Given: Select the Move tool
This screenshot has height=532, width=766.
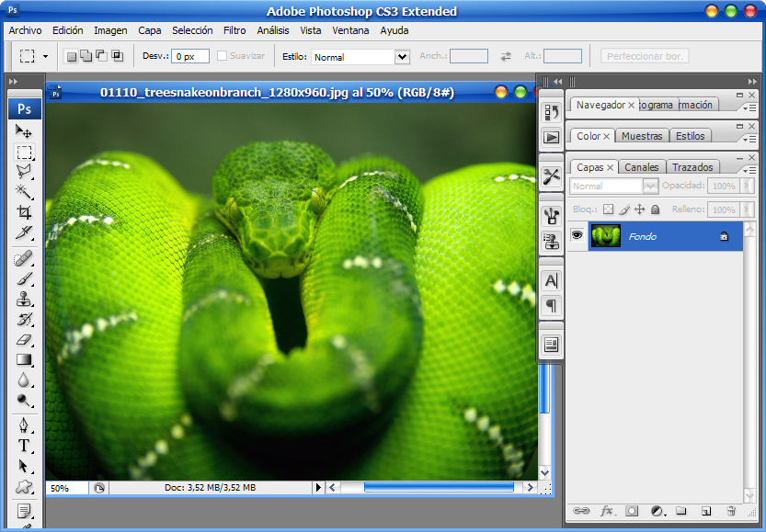Looking at the screenshot, I should pyautogui.click(x=24, y=132).
